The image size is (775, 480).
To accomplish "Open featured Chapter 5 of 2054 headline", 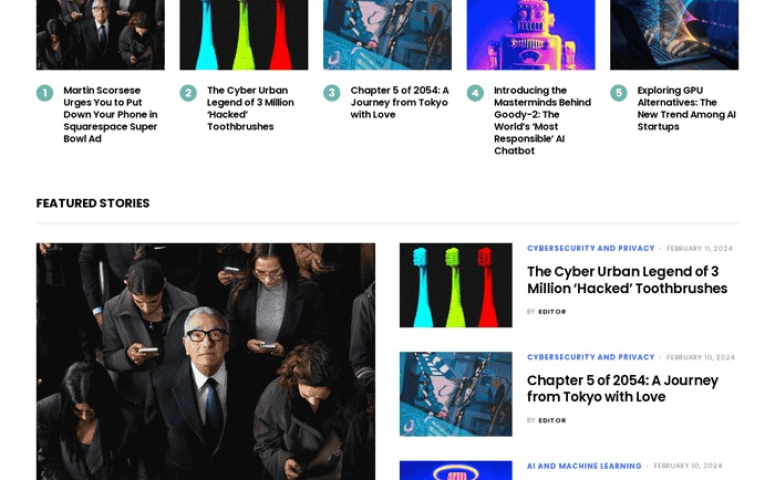I will pyautogui.click(x=622, y=389).
